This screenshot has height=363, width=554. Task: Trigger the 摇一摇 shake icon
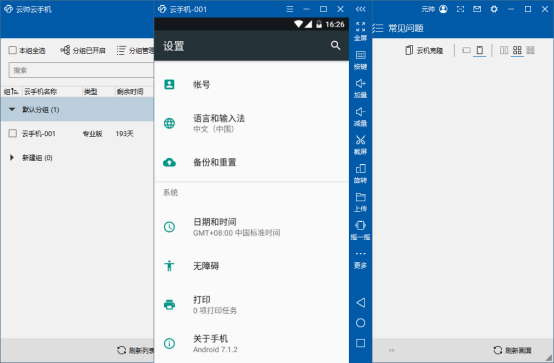coord(360,230)
